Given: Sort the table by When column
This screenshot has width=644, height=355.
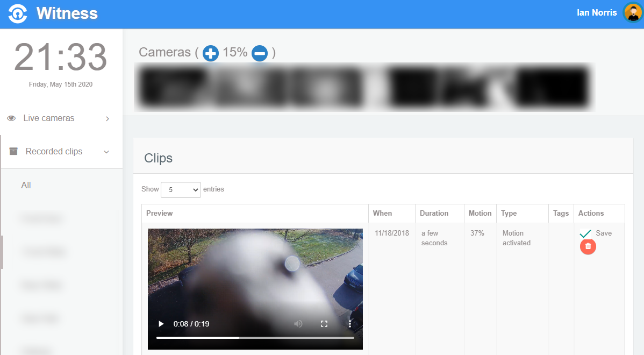Looking at the screenshot, I should pyautogui.click(x=383, y=214).
